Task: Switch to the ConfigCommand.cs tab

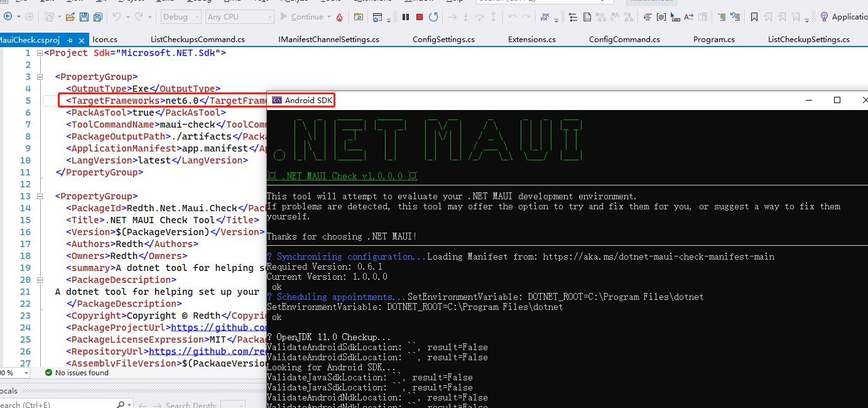Action: (x=624, y=39)
